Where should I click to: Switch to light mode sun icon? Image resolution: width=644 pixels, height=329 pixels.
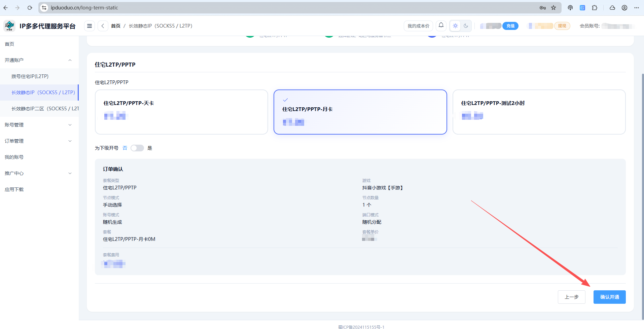click(x=455, y=26)
